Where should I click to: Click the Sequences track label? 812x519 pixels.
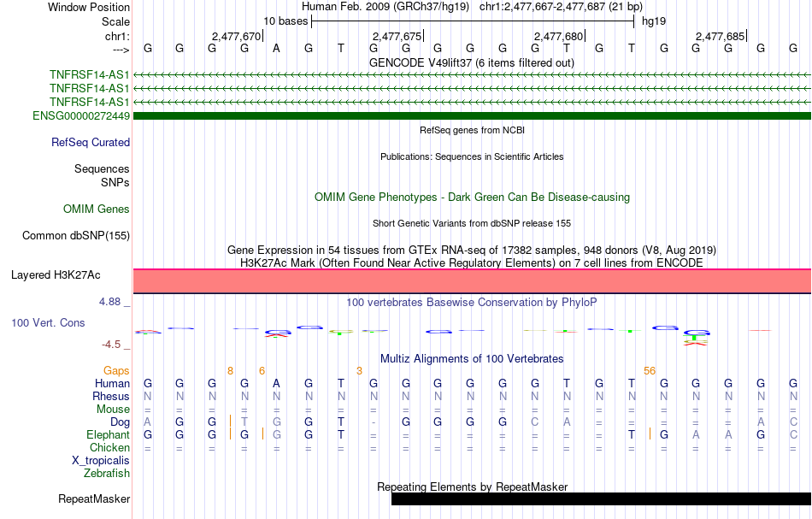click(102, 168)
